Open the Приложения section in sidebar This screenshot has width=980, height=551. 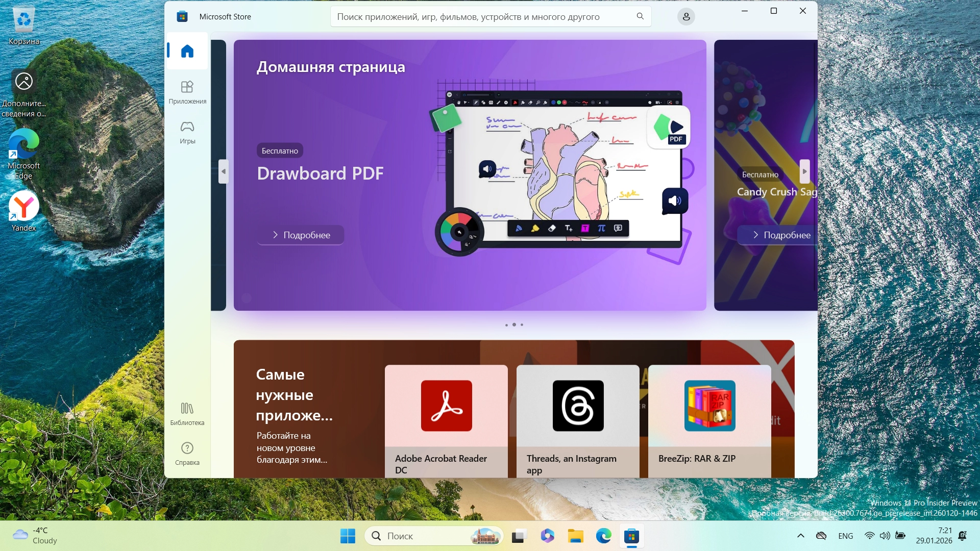tap(187, 92)
